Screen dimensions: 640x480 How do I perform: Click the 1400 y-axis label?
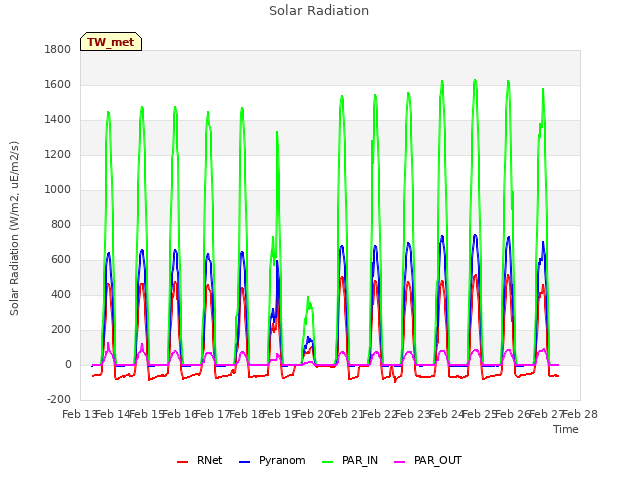coord(58,120)
